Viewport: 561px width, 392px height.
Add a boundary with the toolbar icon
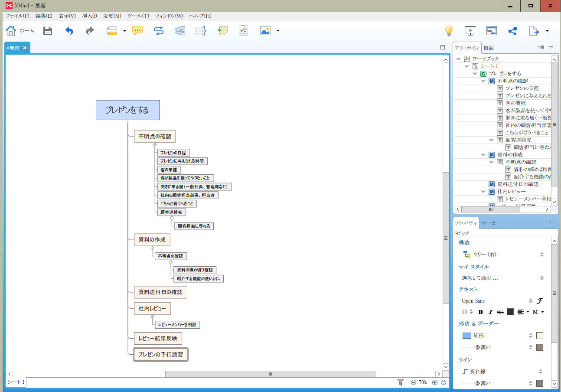[179, 31]
